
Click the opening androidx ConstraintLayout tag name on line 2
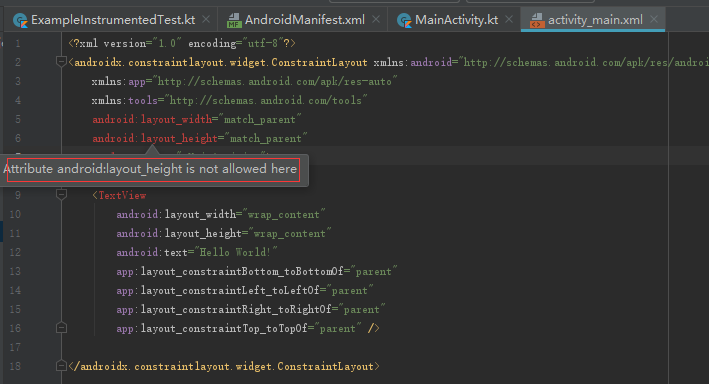coord(221,62)
